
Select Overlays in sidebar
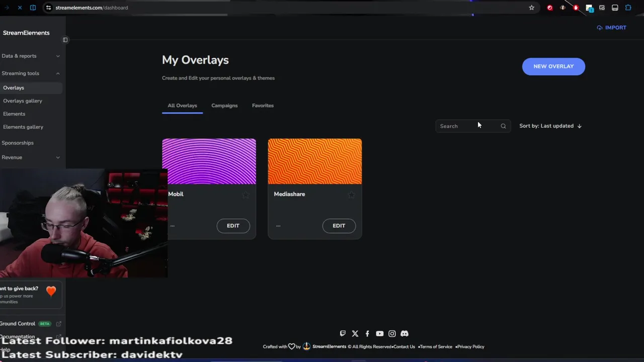(31, 88)
